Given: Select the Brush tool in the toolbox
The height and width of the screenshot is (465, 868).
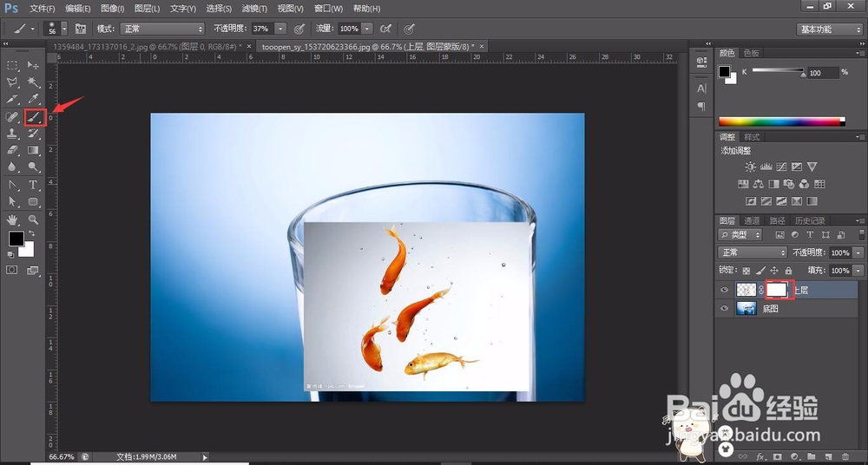Looking at the screenshot, I should pyautogui.click(x=35, y=117).
